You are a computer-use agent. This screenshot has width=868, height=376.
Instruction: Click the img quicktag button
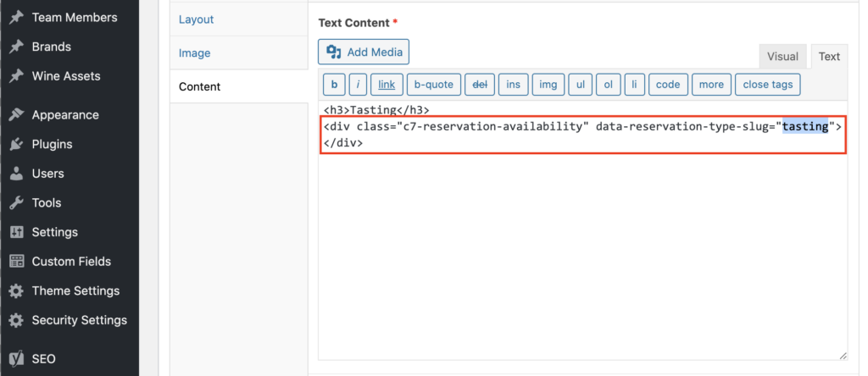pyautogui.click(x=548, y=85)
